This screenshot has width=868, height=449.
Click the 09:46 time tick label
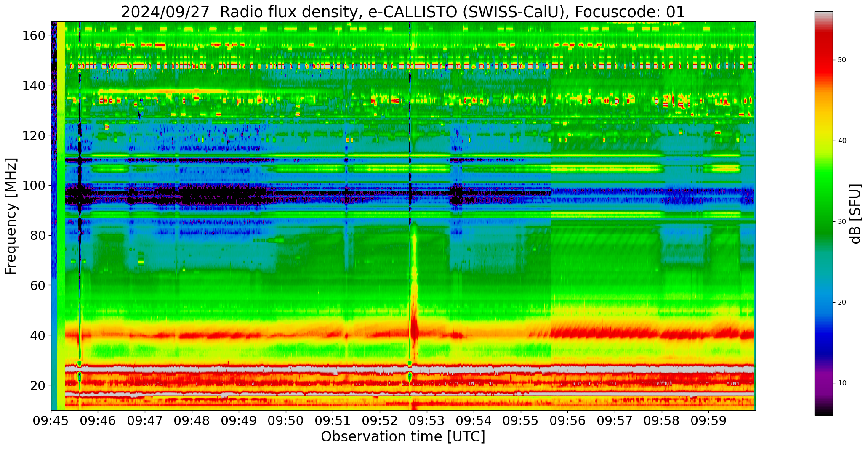tap(98, 420)
